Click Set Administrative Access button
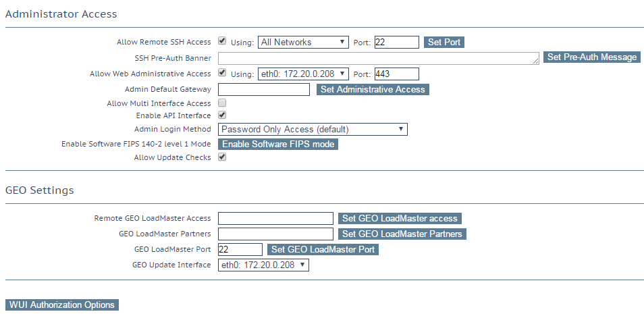This screenshot has height=314, width=644. [373, 89]
